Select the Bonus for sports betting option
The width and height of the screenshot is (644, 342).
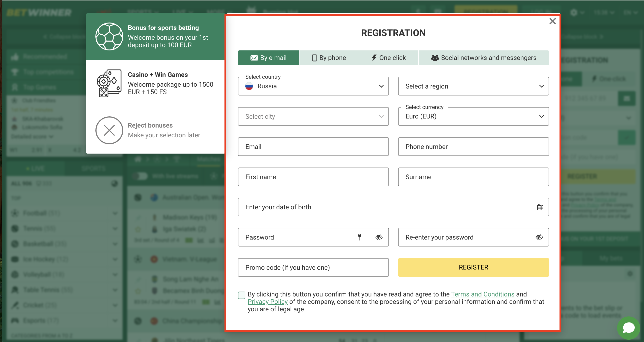[x=155, y=36]
